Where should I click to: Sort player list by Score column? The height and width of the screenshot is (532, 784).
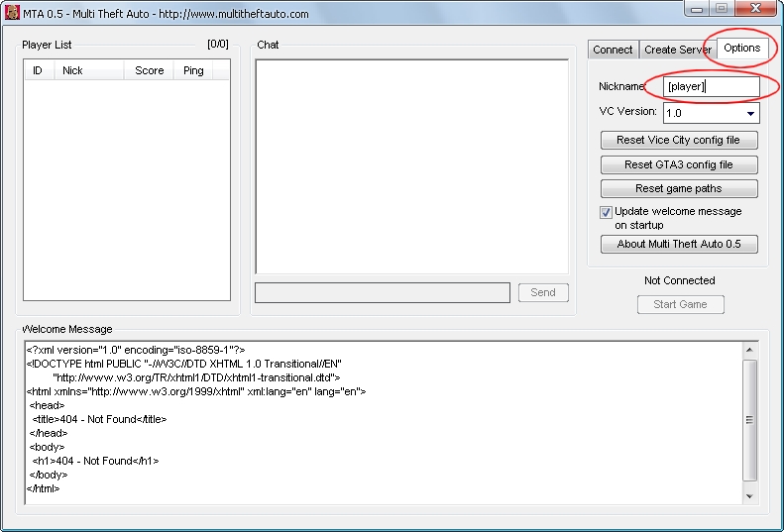click(149, 70)
